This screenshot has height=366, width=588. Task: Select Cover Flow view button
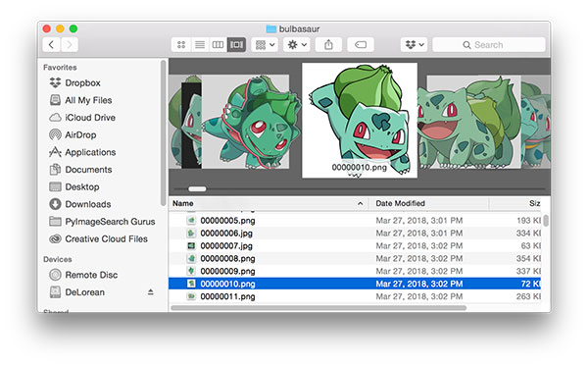click(x=236, y=45)
